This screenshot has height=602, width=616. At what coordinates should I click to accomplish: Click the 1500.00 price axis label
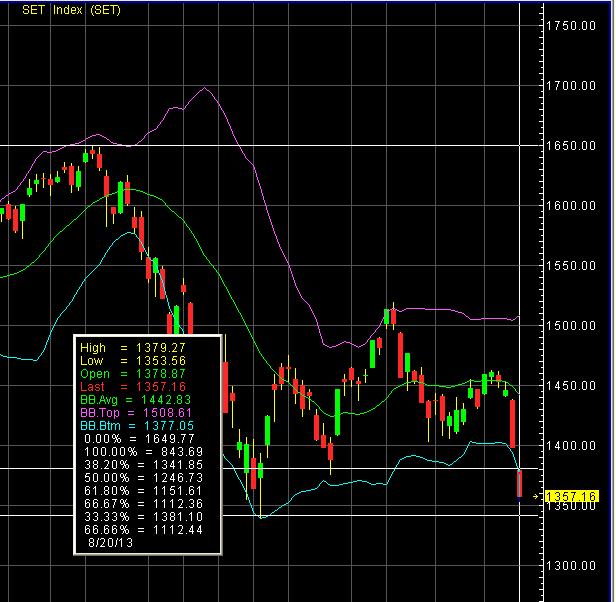[571, 326]
